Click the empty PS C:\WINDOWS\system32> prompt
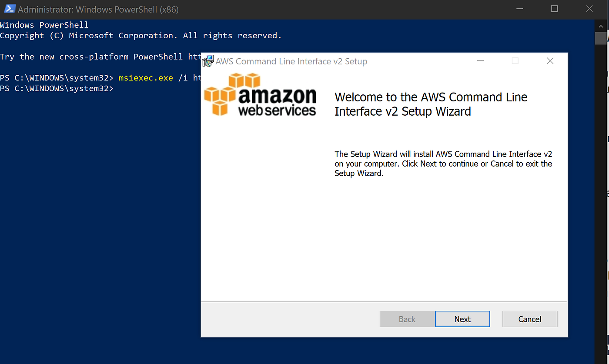This screenshot has width=609, height=364. pyautogui.click(x=57, y=89)
